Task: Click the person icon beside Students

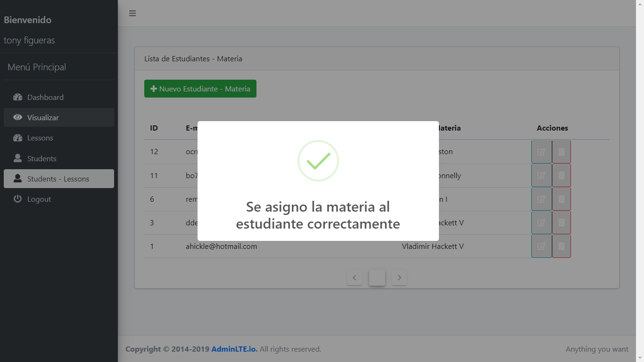Action: (x=17, y=158)
